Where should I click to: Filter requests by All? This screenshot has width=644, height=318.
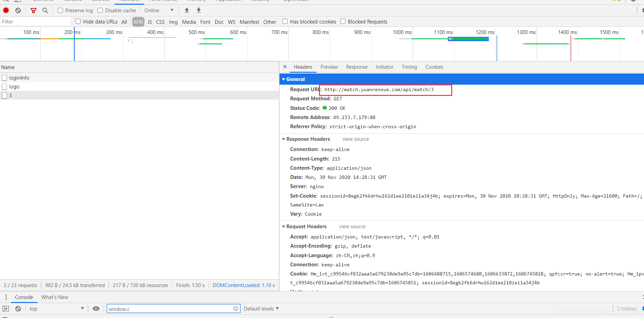[x=124, y=22]
